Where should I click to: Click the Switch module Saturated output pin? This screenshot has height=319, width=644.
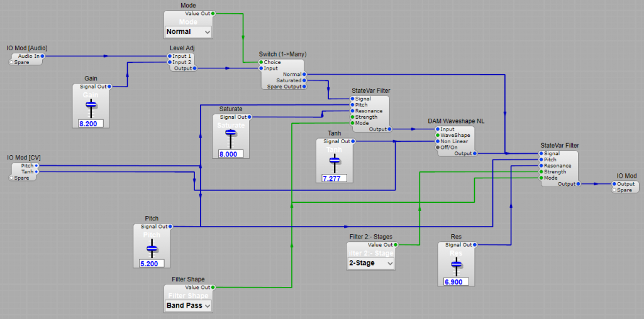click(305, 80)
